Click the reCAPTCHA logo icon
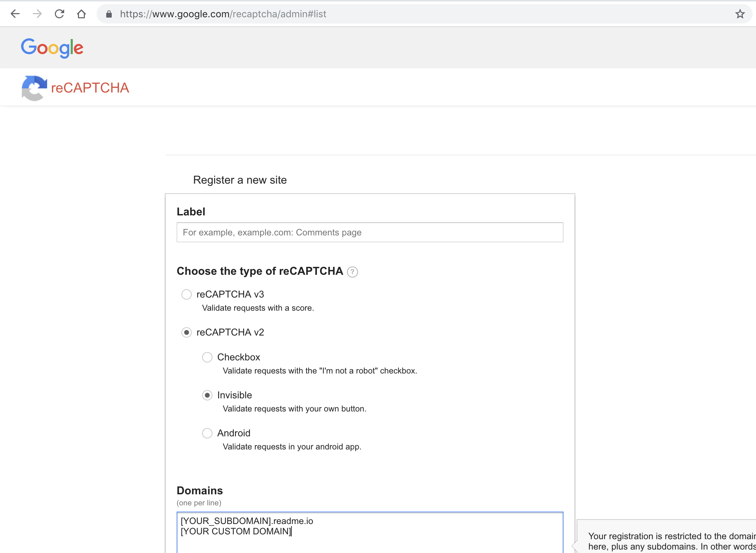Viewport: 756px width, 553px height. 34,88
